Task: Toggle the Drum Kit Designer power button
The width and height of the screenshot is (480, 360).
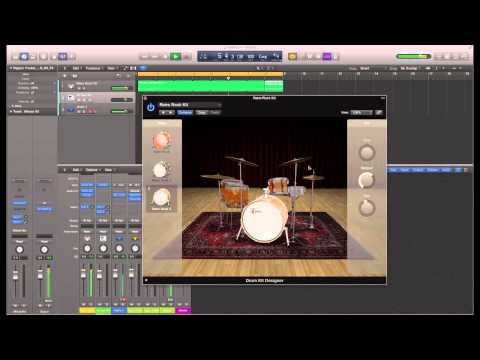Action: pos(151,107)
